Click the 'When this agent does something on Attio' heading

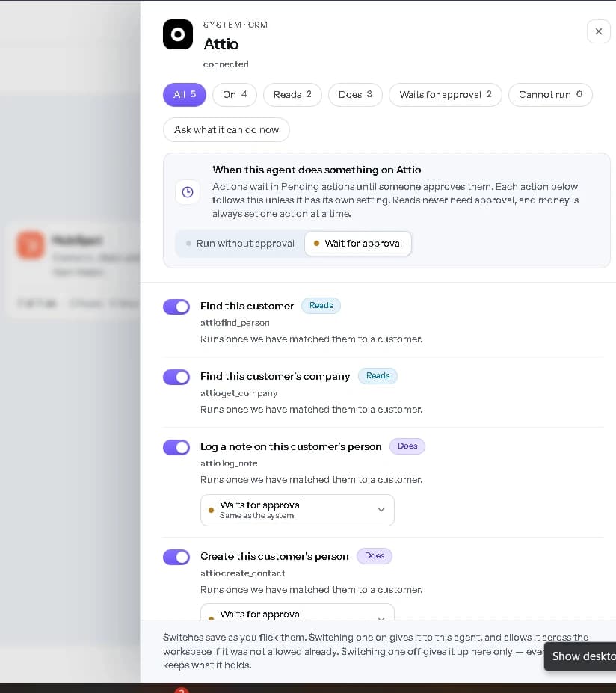coord(316,170)
